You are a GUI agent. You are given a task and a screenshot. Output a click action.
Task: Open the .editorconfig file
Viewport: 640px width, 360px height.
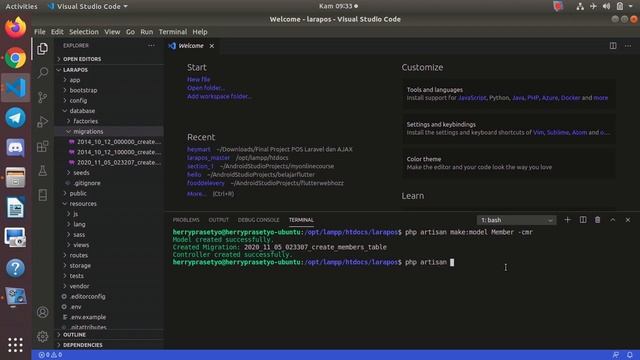pyautogui.click(x=110, y=297)
